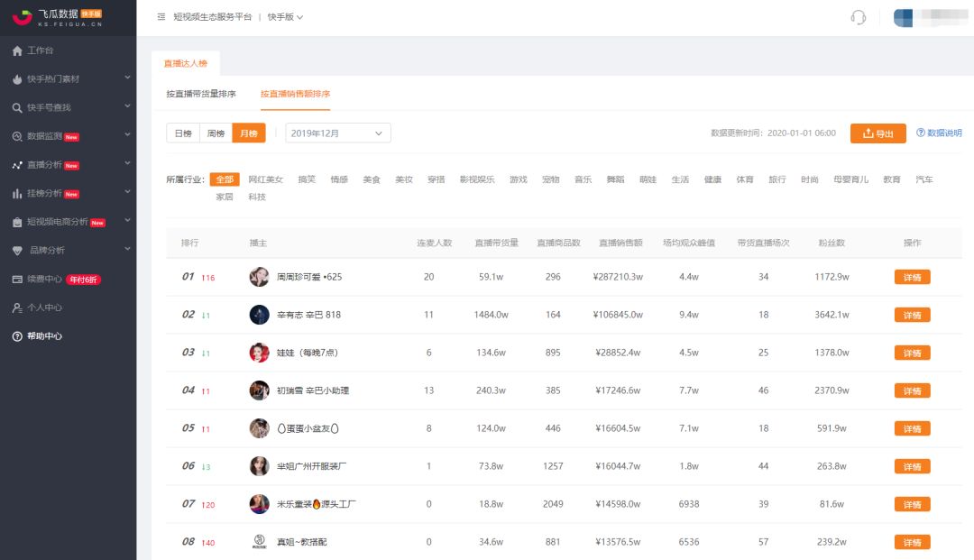Switch to 按直播带货量排序 tab

pos(201,94)
